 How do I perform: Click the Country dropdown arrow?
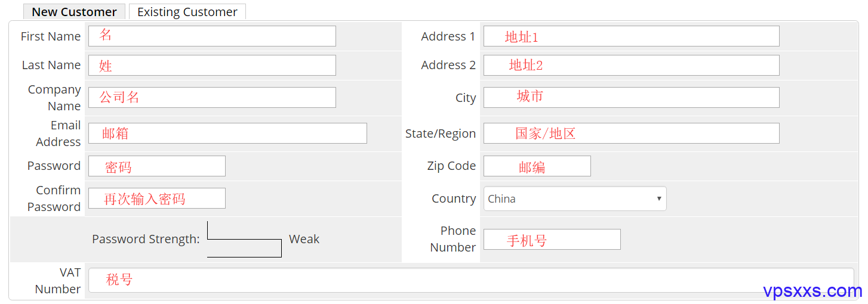[659, 198]
